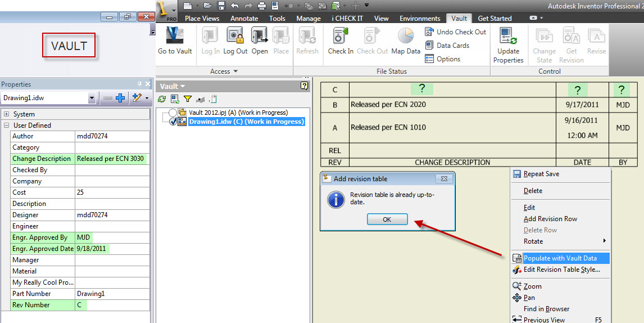Click the pencil edit properties icon

coord(136,98)
